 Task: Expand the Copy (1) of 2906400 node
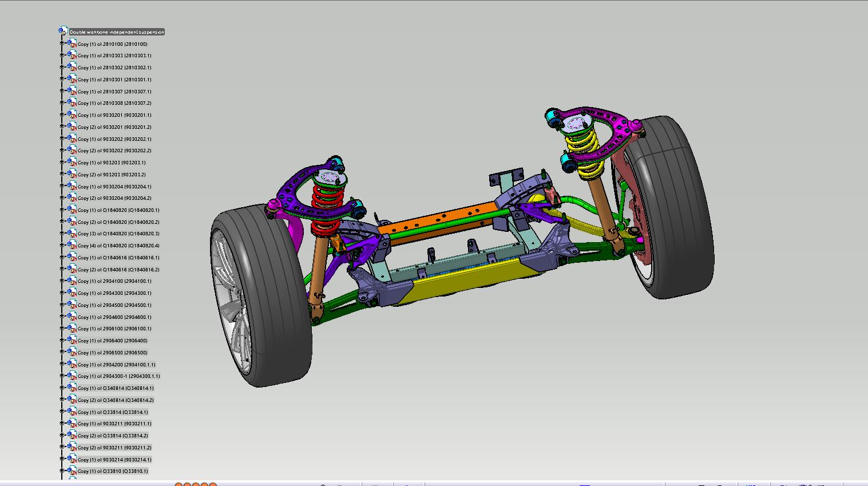click(62, 341)
